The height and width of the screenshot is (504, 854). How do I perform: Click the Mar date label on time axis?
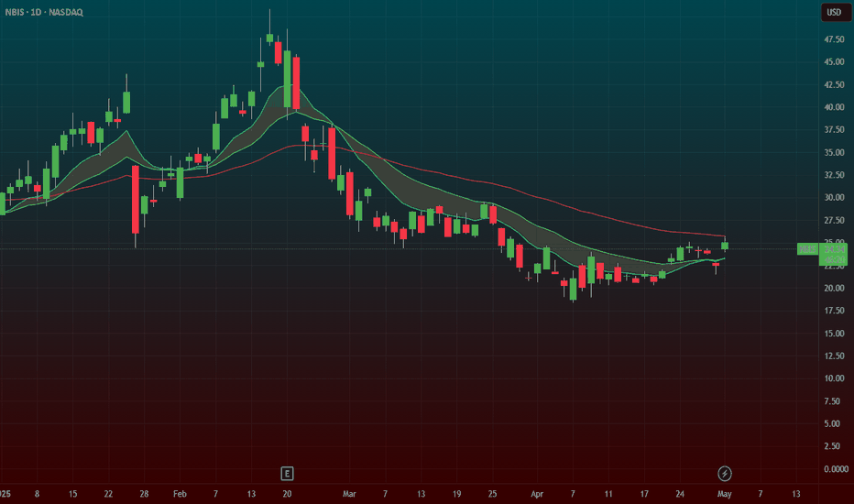[349, 494]
